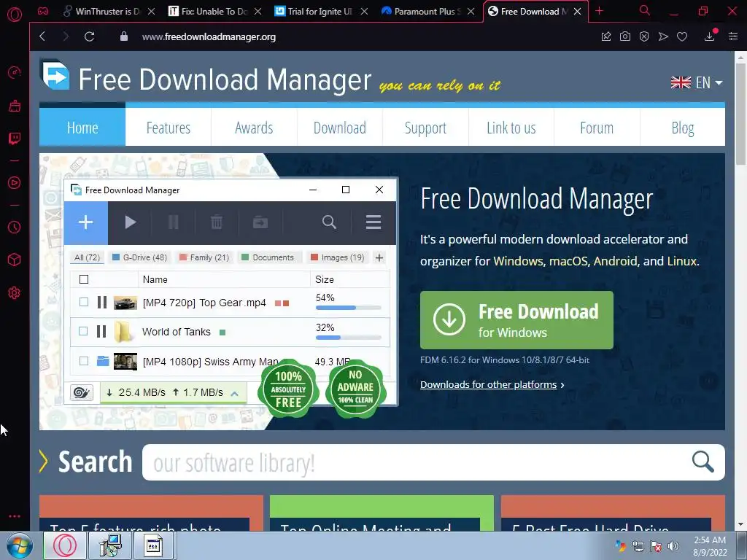
Task: Open the EN language dropdown
Action: point(697,83)
